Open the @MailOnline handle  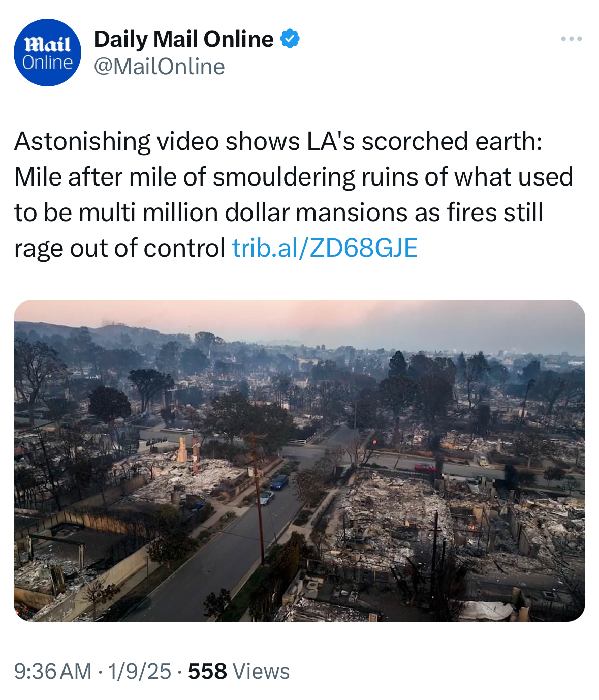pos(160,67)
